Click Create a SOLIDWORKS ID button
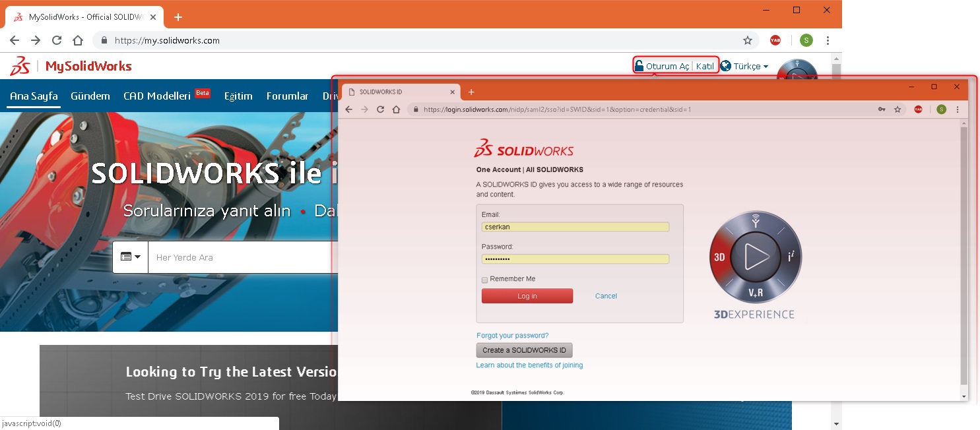Viewport: 980px width, 430px height. coord(524,350)
